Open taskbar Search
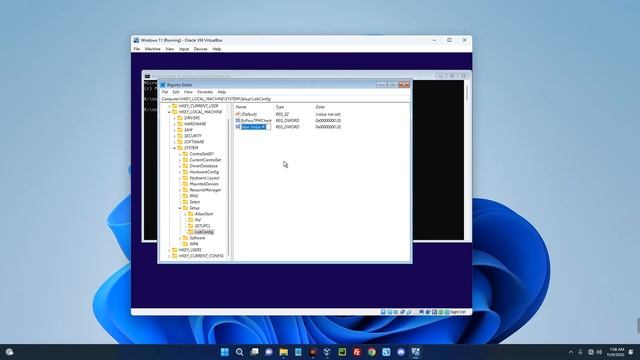The image size is (640, 360). tap(239, 352)
